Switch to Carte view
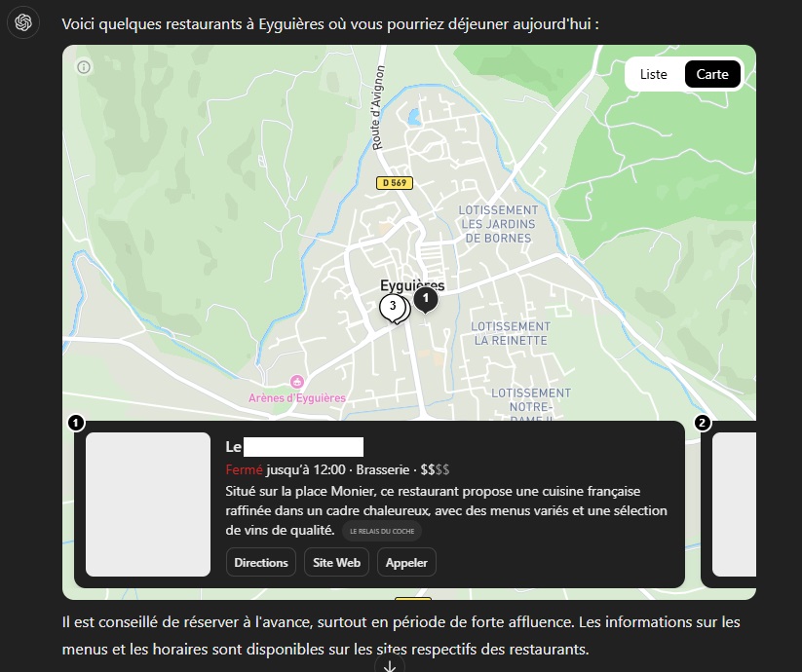Image resolution: width=802 pixels, height=672 pixels. 712,74
